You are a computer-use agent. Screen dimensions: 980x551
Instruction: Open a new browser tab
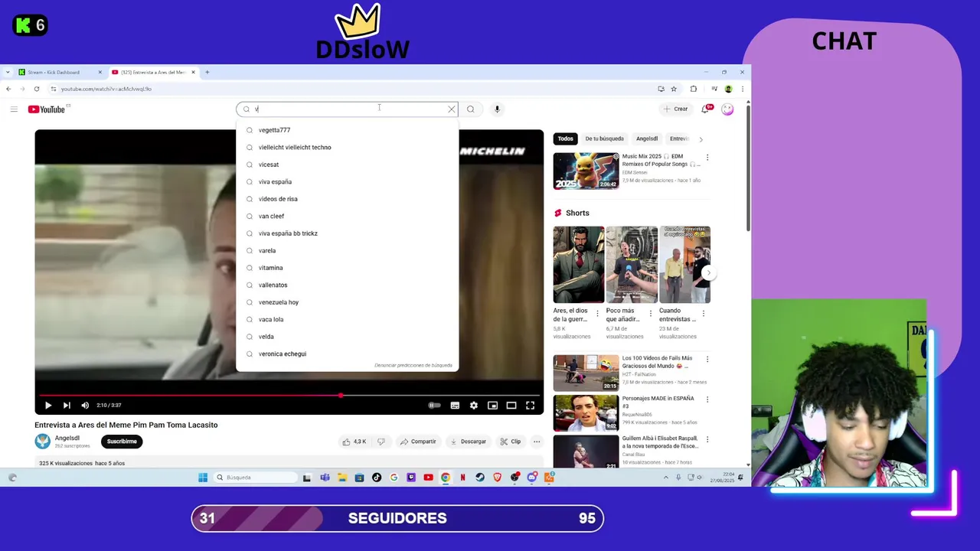(x=207, y=72)
